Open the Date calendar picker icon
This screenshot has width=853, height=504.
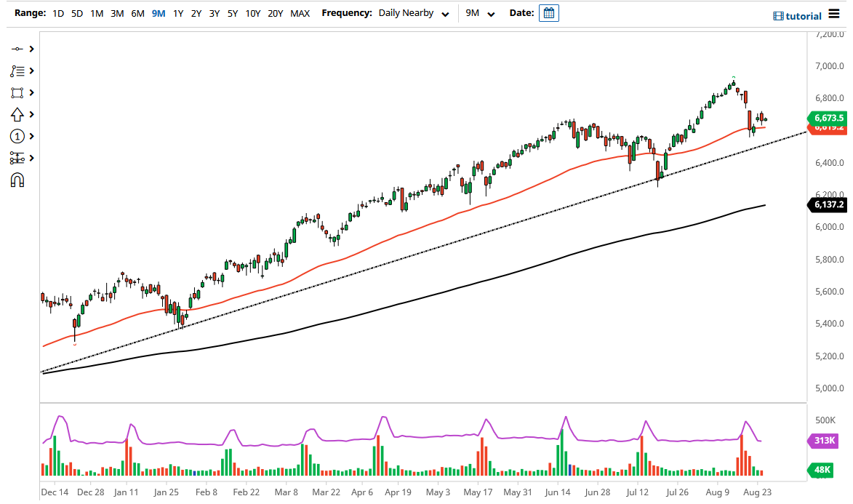coord(548,12)
